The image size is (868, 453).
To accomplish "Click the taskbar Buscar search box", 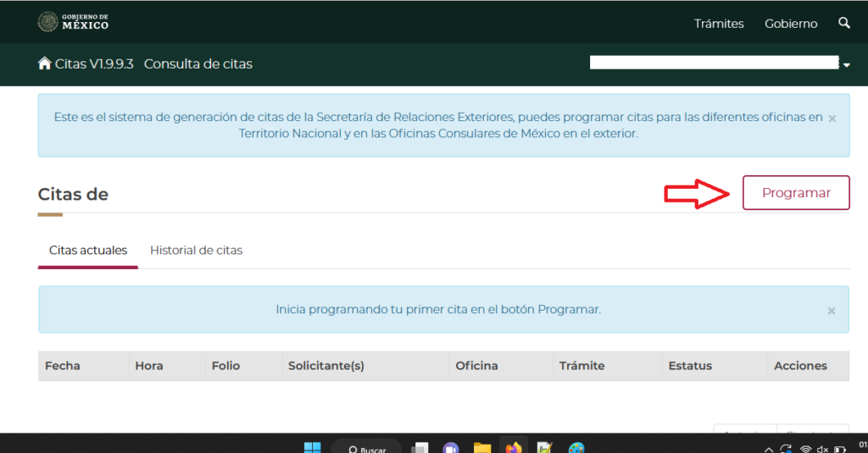I will (x=366, y=447).
